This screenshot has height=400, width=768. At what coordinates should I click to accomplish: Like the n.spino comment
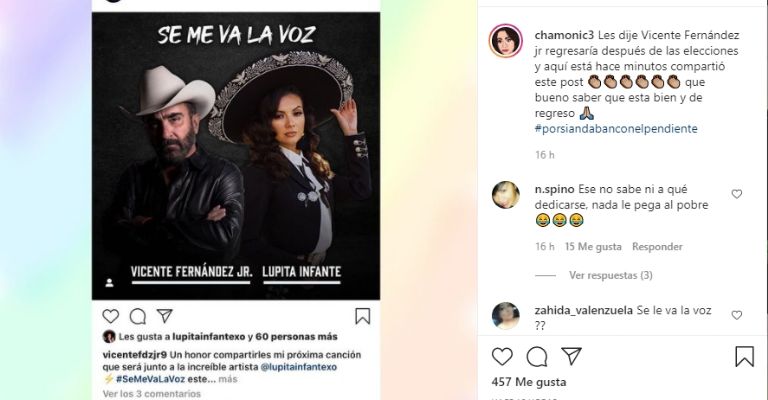[x=737, y=194]
